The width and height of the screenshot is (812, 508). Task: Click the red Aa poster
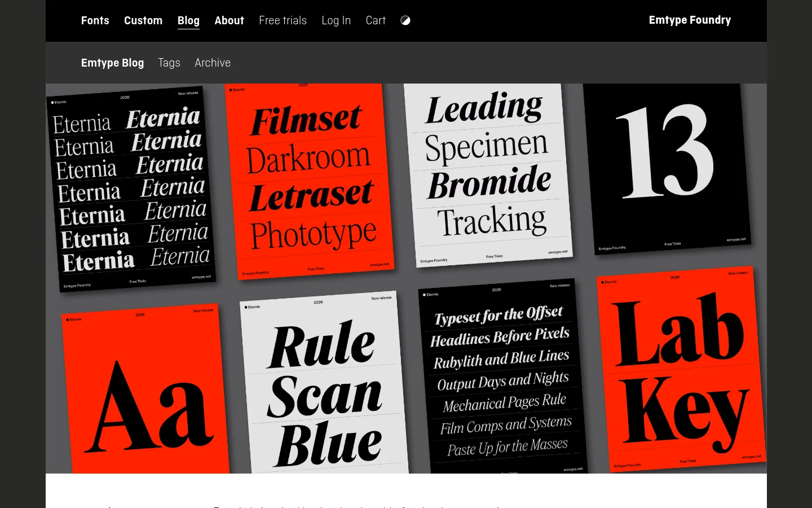(145, 389)
